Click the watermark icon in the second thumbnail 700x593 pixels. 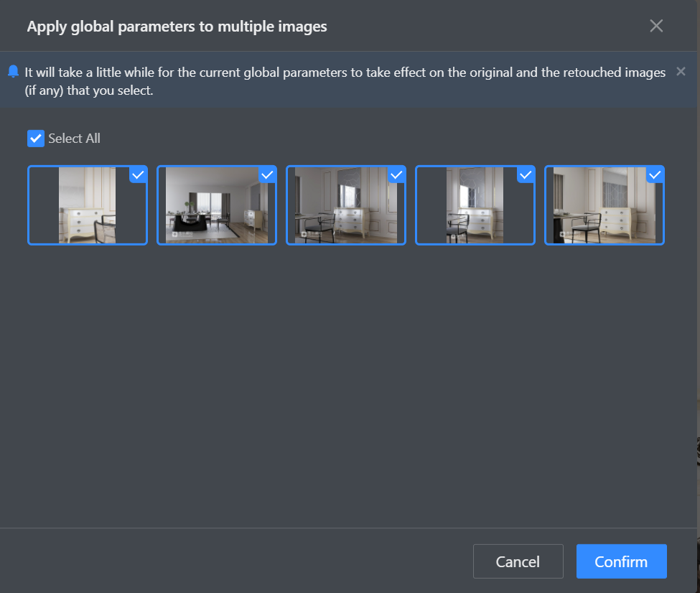click(174, 234)
